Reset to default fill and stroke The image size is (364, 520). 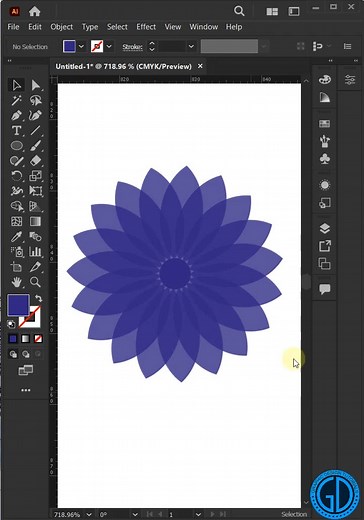pyautogui.click(x=11, y=324)
